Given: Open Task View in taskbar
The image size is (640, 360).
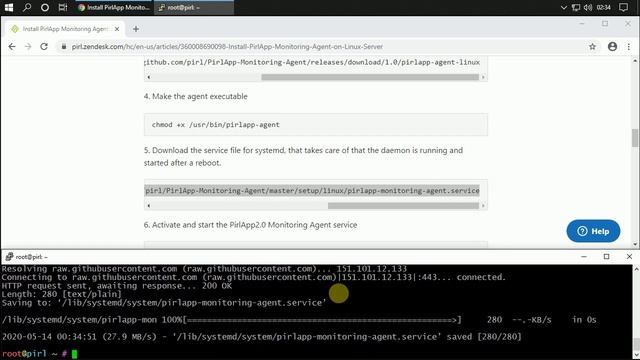Looking at the screenshot, I should click(62, 7).
